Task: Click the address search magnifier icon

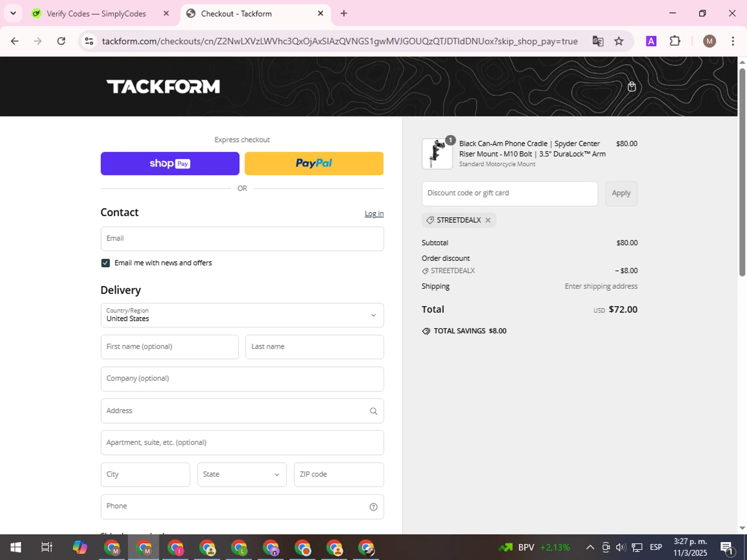Action: (373, 411)
